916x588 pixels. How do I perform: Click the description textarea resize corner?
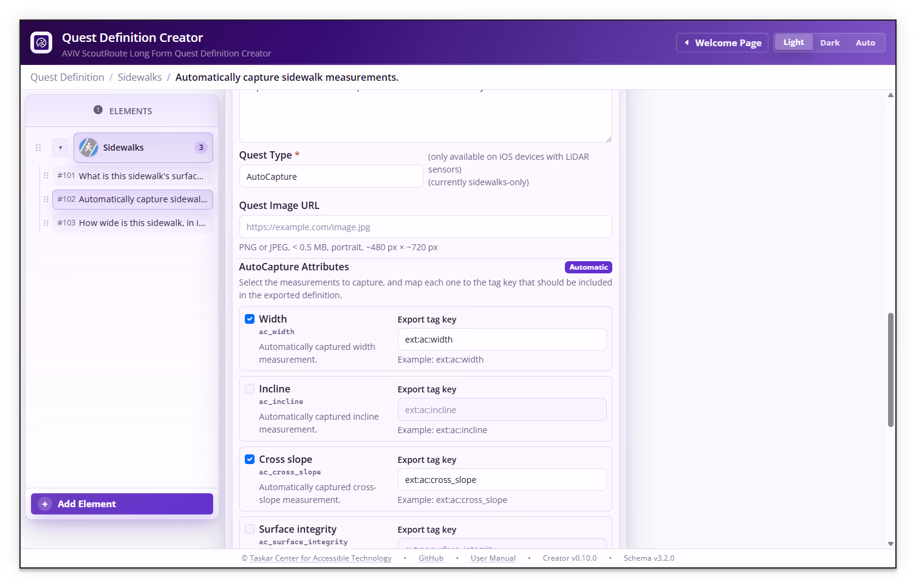point(608,139)
